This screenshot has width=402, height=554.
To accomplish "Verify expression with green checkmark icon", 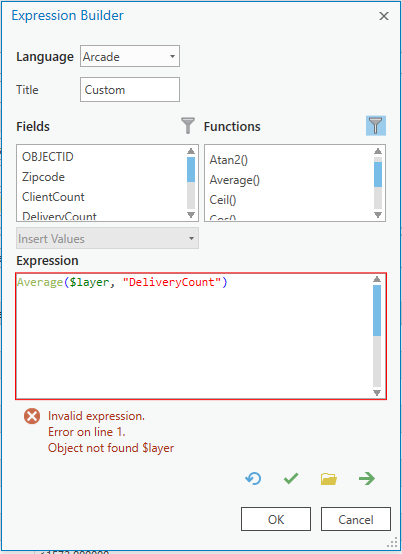I will [291, 478].
